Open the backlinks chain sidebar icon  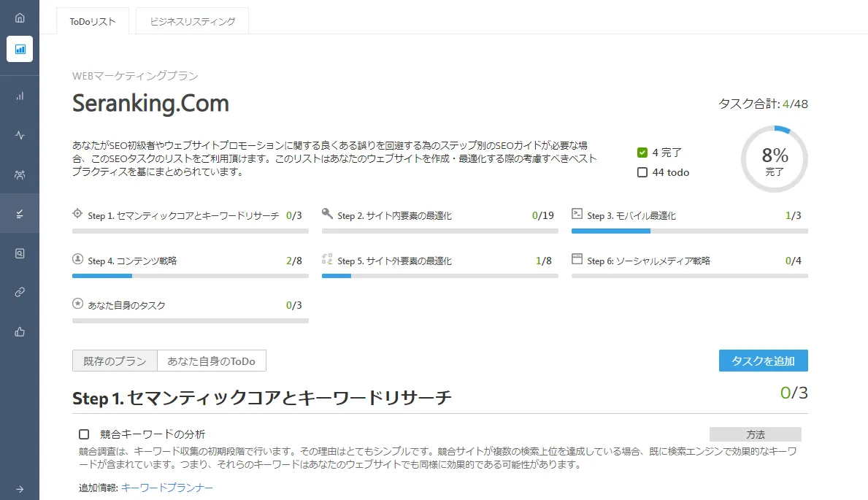point(20,293)
